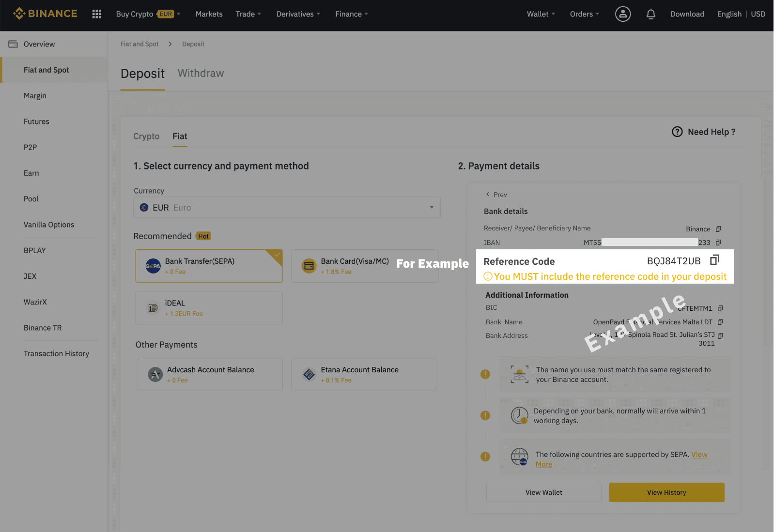The height and width of the screenshot is (532, 774).
Task: Select Bank Card(Visa/MC) payment method
Action: click(365, 266)
